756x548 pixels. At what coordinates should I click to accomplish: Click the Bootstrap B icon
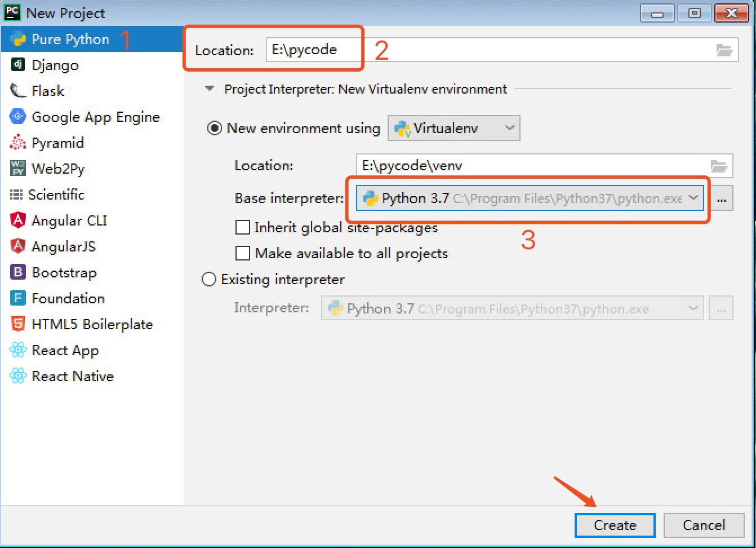click(18, 272)
